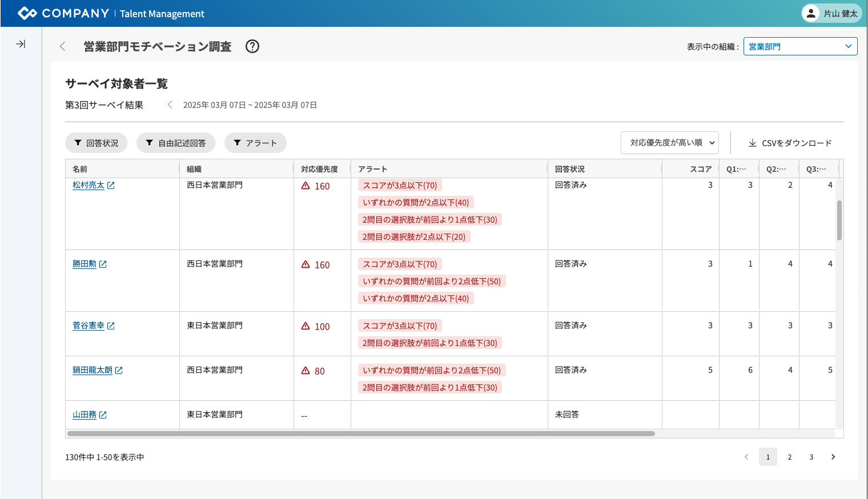
Task: Expand the collapsed sidebar with arrow icon
Action: click(x=21, y=44)
